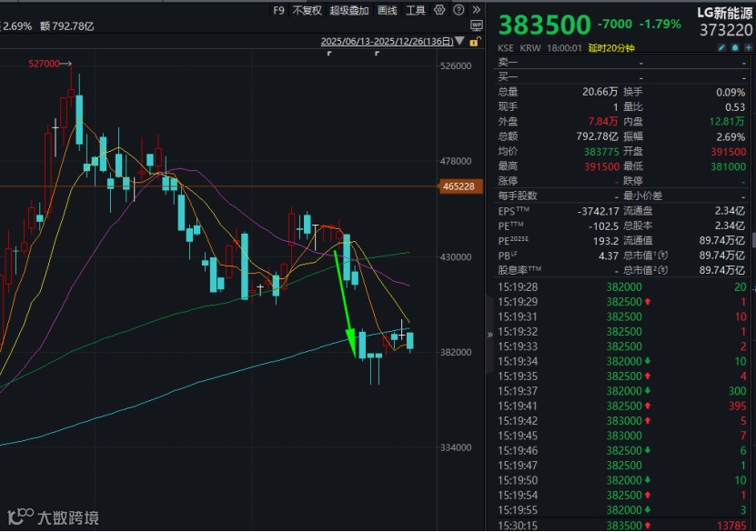Click the -7000 price change value

tap(615, 24)
